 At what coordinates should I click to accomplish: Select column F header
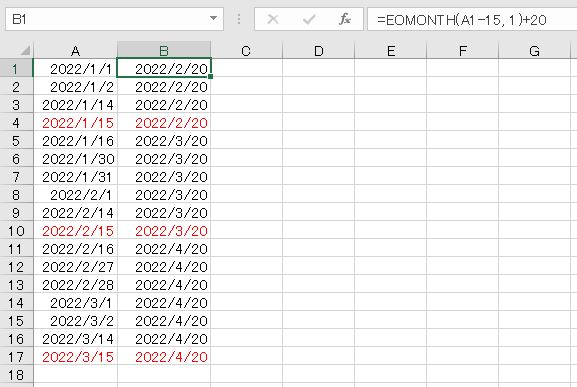click(x=463, y=50)
